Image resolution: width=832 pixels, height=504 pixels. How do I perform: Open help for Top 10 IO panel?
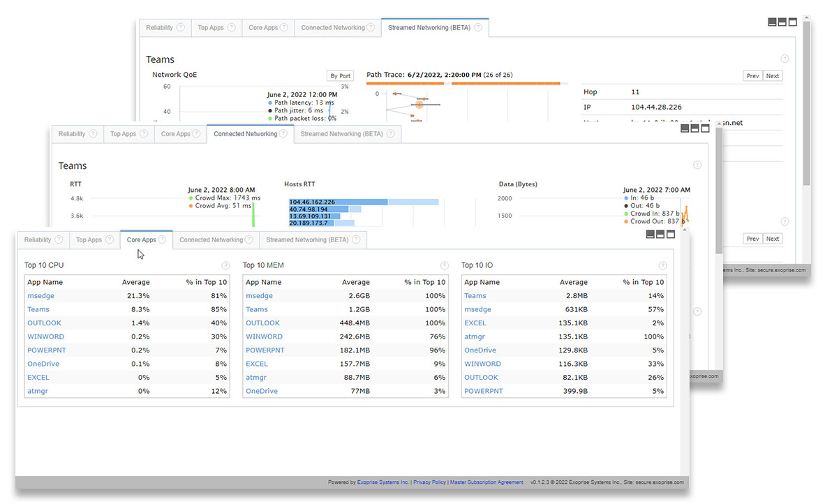click(x=662, y=265)
